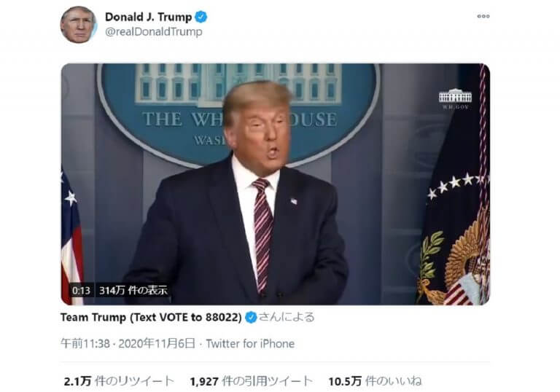Viewport: 560px width, 392px height.
Task: Open the Donald J. Trump display name
Action: 148,17
